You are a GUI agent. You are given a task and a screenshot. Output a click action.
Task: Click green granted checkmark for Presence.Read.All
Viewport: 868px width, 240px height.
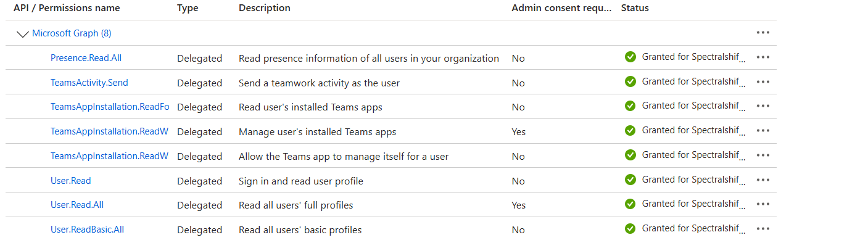pos(630,57)
